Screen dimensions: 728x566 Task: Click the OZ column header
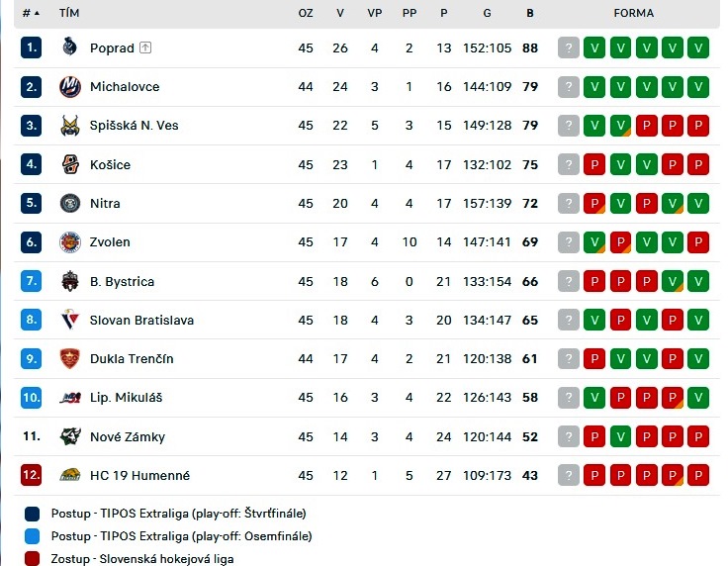[x=306, y=13]
